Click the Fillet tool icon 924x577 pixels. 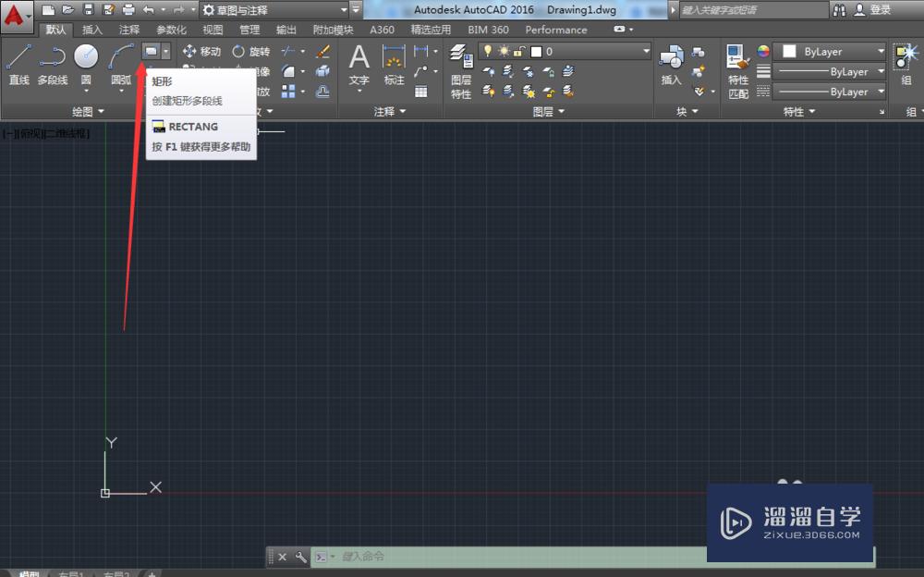[288, 71]
